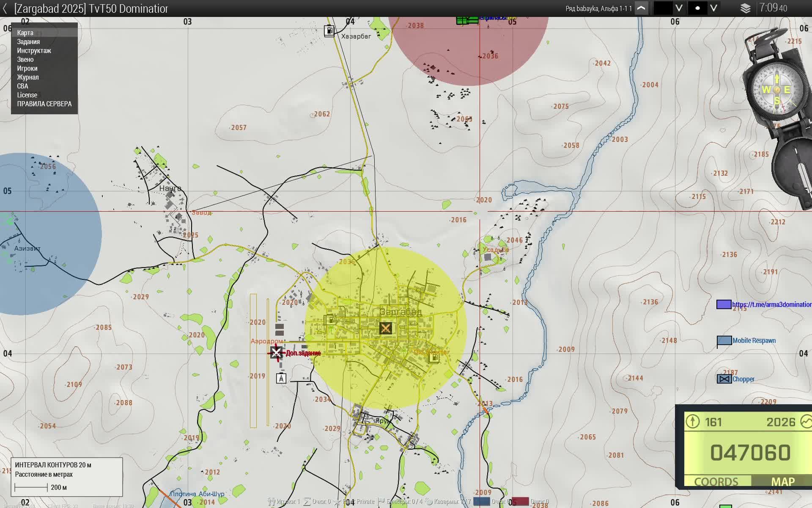Screen dimensions: 812x508
Task: Open the Инструктаж menu entry
Action: [34, 50]
